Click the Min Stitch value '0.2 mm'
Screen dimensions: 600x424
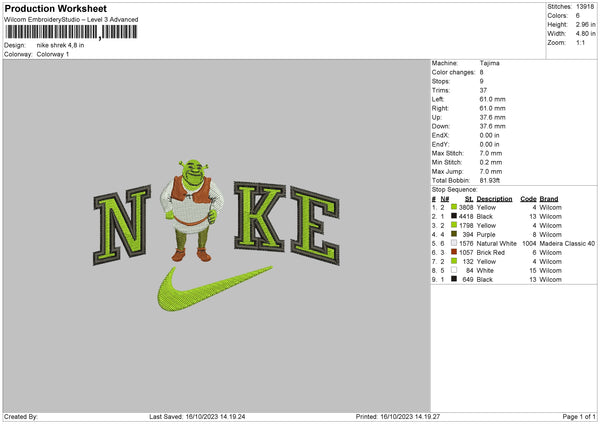click(x=491, y=162)
